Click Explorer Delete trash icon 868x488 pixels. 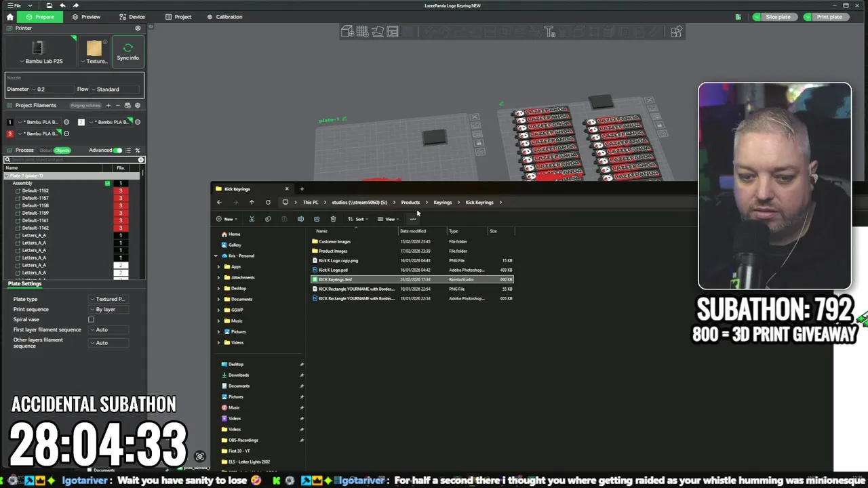pyautogui.click(x=333, y=219)
